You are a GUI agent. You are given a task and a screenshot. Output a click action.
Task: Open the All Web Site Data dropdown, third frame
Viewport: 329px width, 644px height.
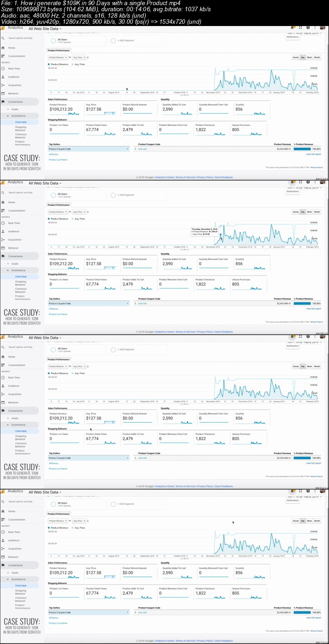(45, 338)
